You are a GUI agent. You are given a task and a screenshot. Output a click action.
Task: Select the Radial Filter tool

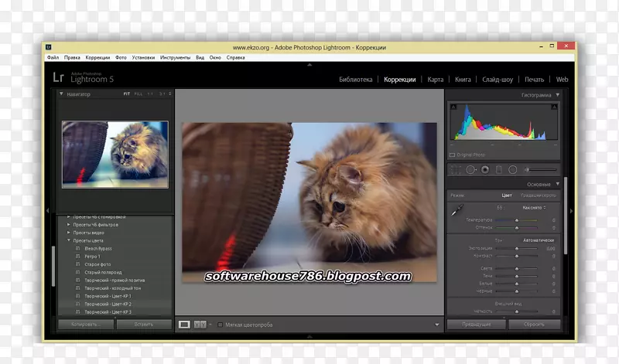[512, 169]
